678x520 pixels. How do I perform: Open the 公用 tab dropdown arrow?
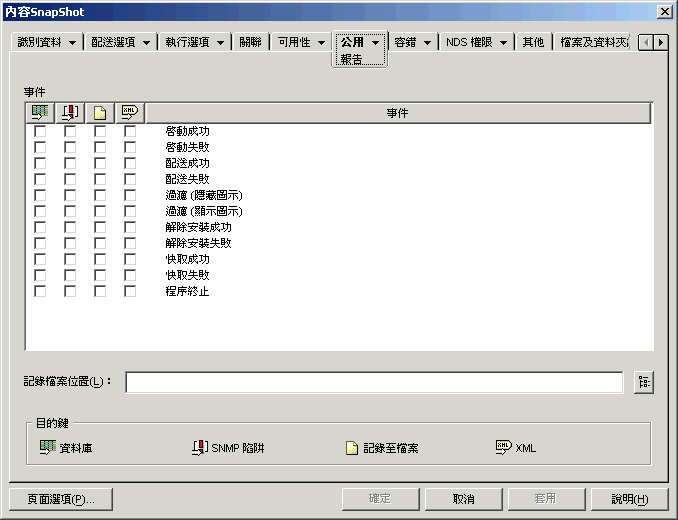coord(375,43)
